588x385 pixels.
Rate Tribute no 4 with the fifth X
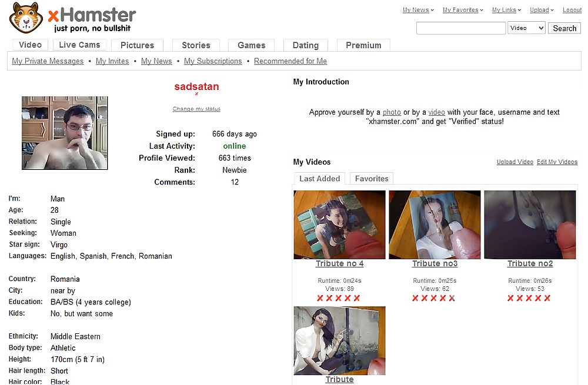click(357, 298)
